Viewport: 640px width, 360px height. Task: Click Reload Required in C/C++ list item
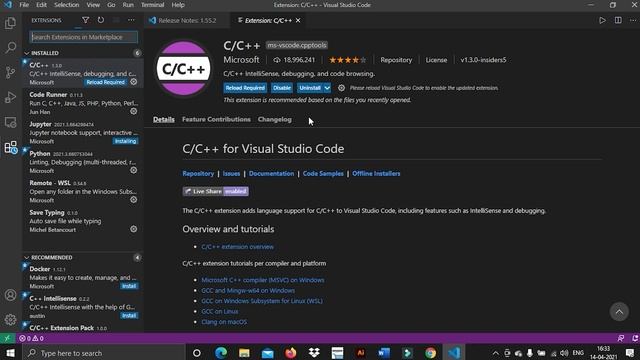[x=105, y=82]
